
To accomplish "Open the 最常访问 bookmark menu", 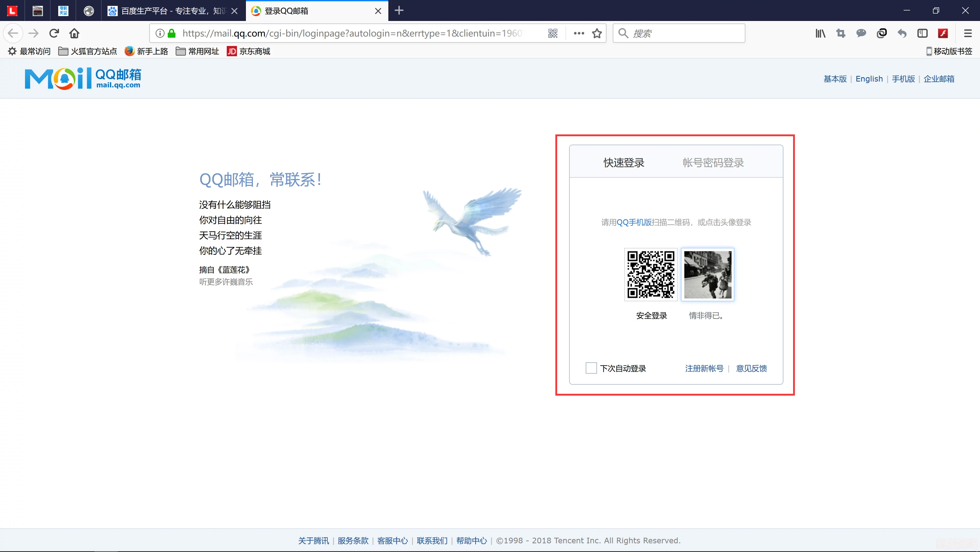I will coord(29,51).
